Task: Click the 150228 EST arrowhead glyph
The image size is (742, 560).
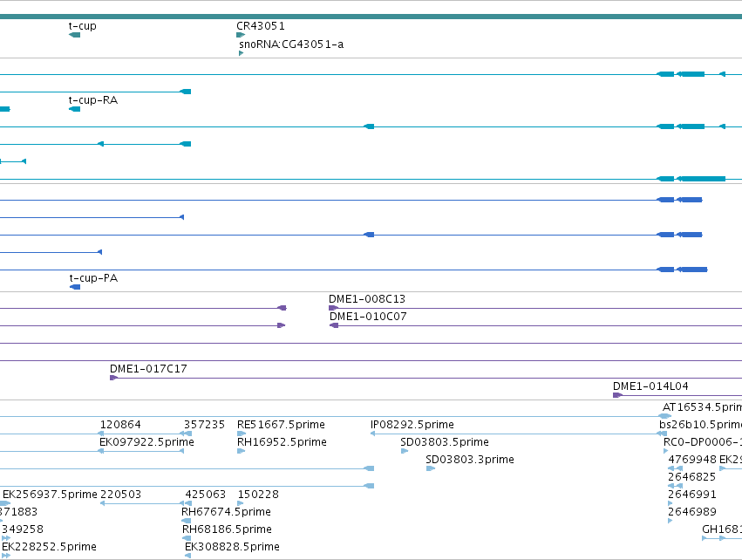Action: [240, 503]
